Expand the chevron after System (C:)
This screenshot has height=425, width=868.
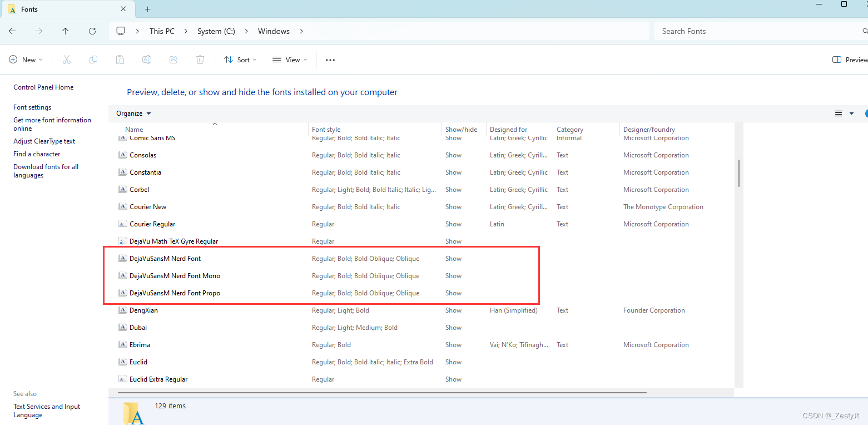point(246,31)
